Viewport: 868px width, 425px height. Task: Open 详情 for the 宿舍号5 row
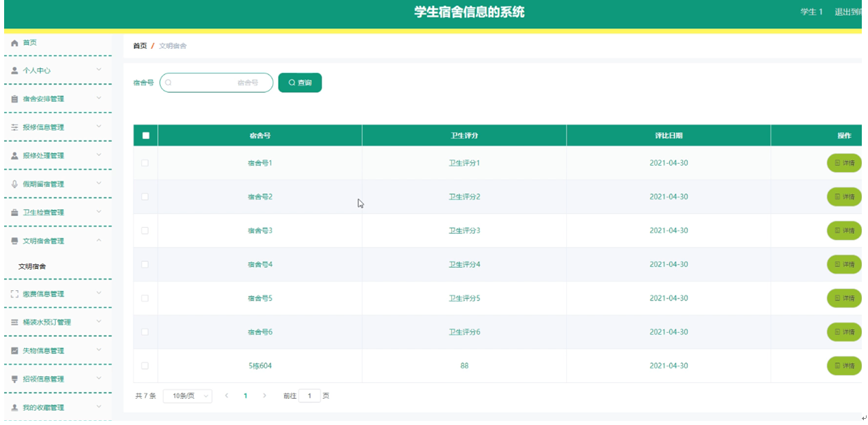click(844, 298)
